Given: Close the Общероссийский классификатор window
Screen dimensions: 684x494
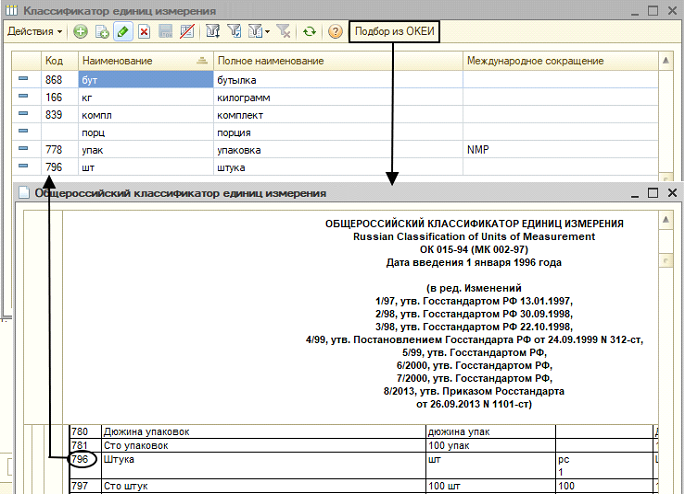Looking at the screenshot, I should [x=673, y=192].
